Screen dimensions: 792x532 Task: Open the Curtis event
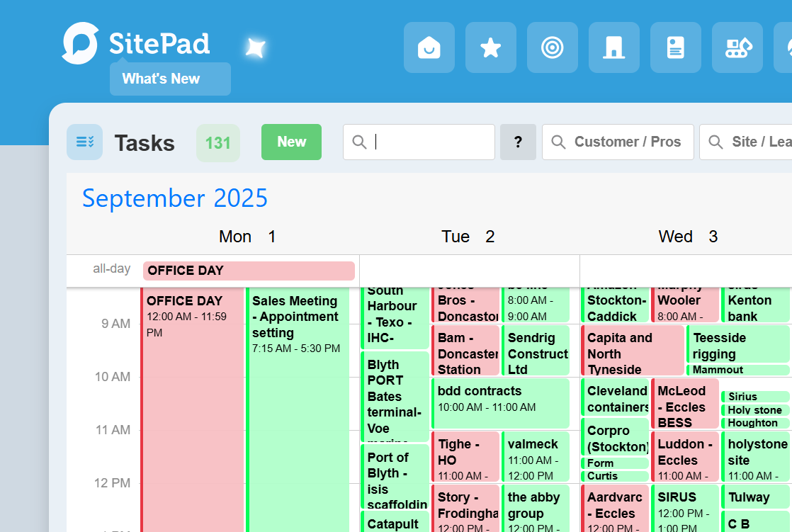615,476
